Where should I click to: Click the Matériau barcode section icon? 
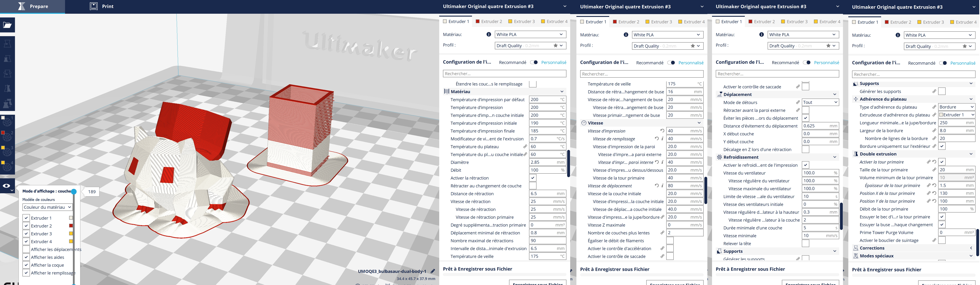(x=447, y=92)
